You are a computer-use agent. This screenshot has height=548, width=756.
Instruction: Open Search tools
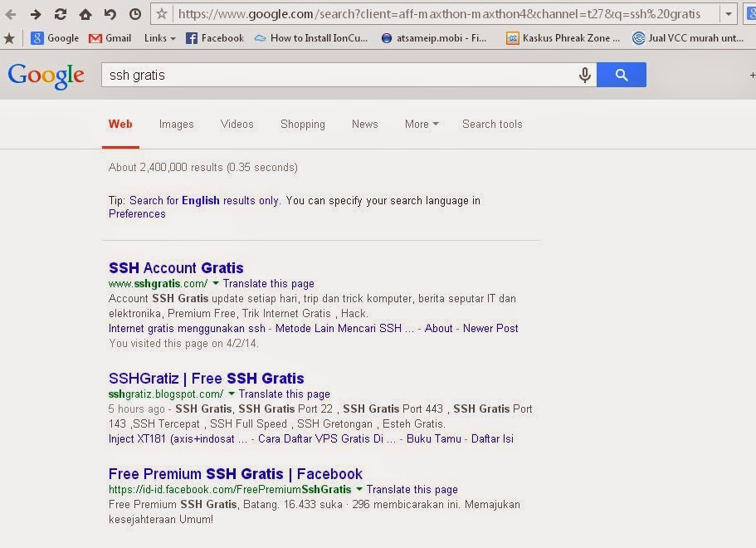pos(492,125)
